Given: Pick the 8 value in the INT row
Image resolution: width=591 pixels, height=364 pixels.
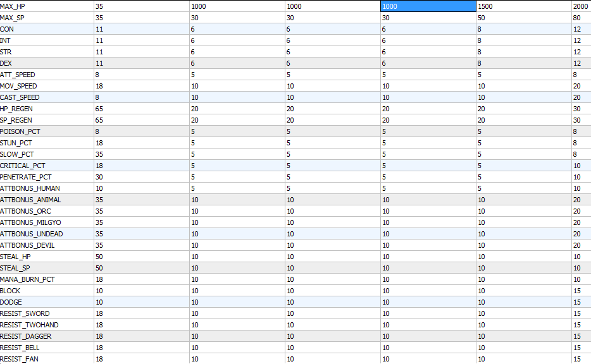Looking at the screenshot, I should click(480, 40).
